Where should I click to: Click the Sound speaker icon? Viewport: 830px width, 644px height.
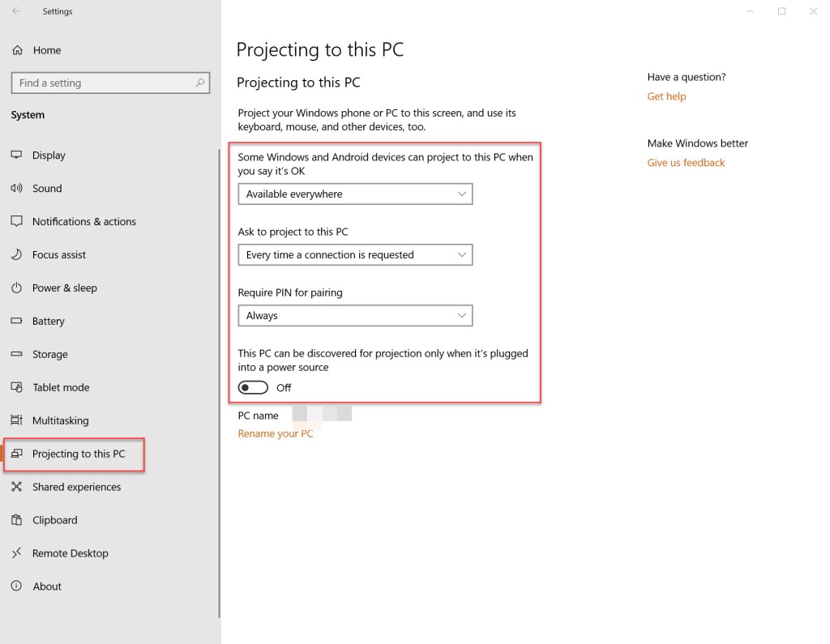(16, 189)
